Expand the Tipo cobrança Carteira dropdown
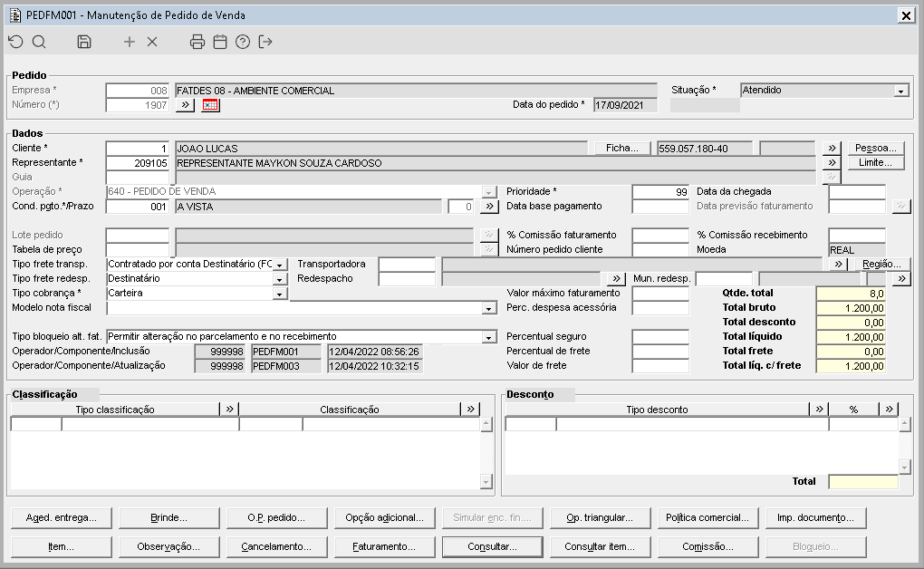 [x=280, y=294]
